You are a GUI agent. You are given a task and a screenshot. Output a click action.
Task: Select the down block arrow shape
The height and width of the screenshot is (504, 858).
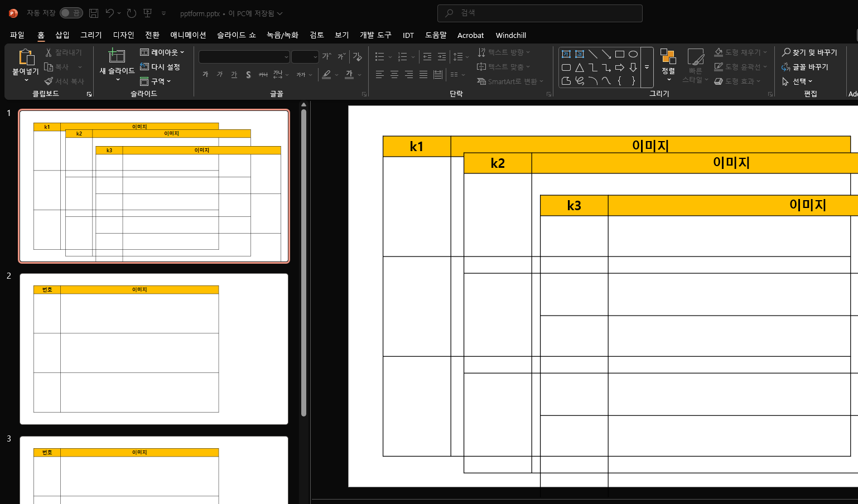tap(633, 67)
